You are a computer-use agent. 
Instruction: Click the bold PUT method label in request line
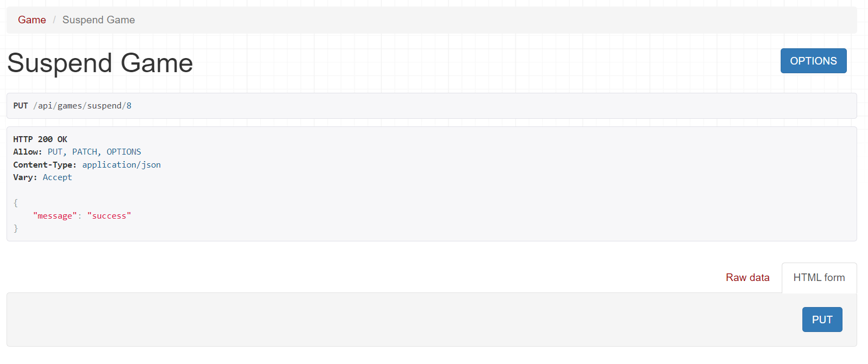coord(21,106)
